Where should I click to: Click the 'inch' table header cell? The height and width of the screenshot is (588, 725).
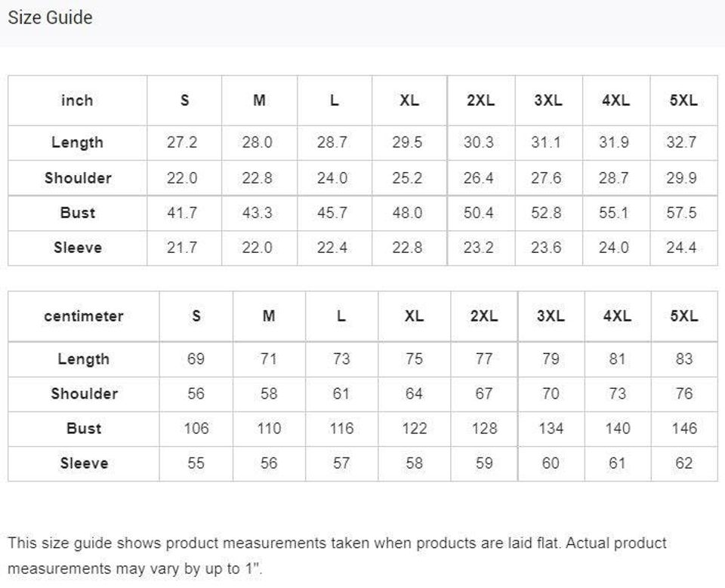77,100
